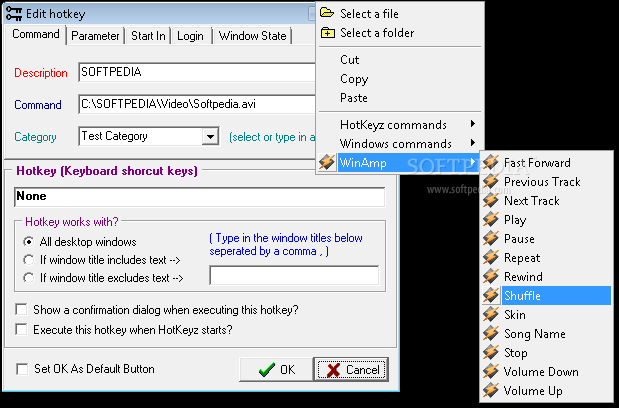Screen dimensions: 619x408
Task: Click the icon beside Song Name
Action: click(491, 333)
